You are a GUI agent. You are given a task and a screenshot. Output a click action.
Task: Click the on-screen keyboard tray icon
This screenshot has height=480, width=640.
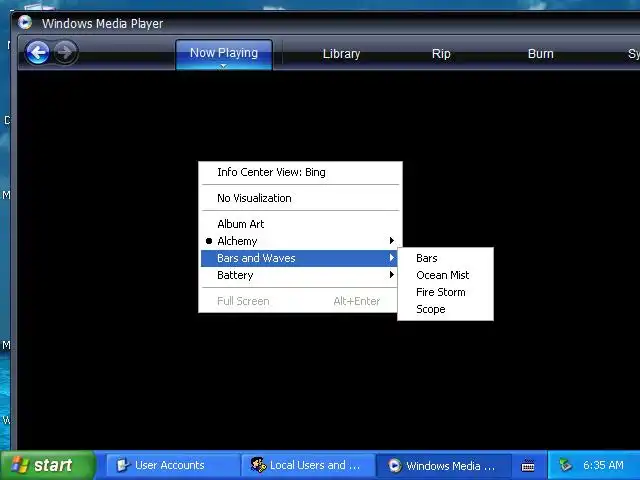(528, 465)
